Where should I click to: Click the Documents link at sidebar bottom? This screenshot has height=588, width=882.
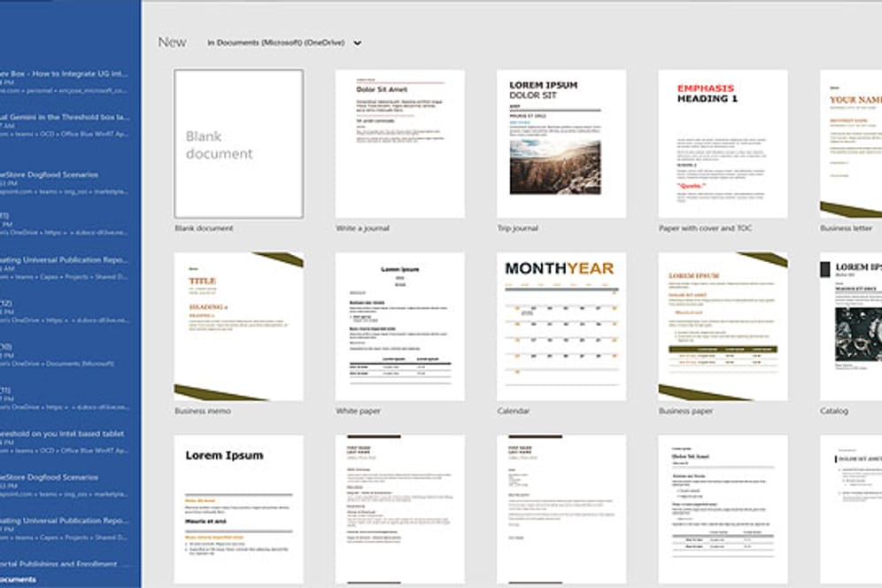coord(18,579)
